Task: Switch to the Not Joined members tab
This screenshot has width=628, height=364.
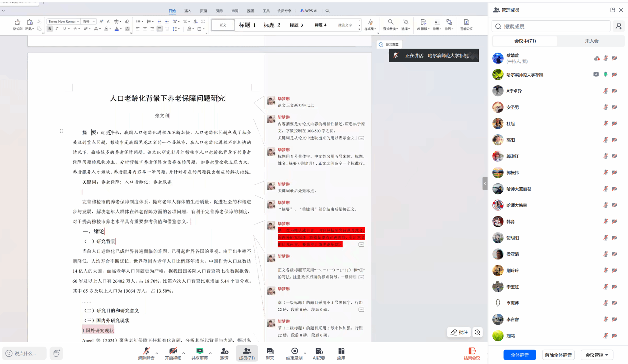Action: pos(592,41)
